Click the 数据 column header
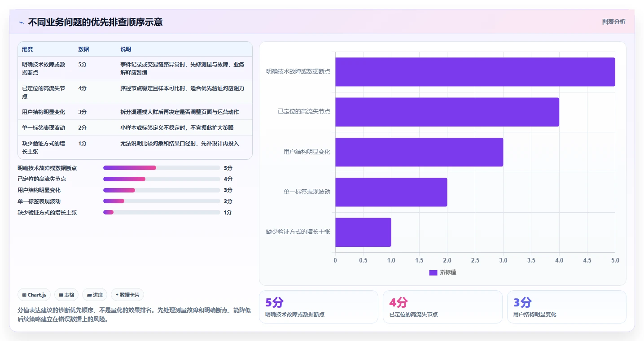 click(83, 49)
